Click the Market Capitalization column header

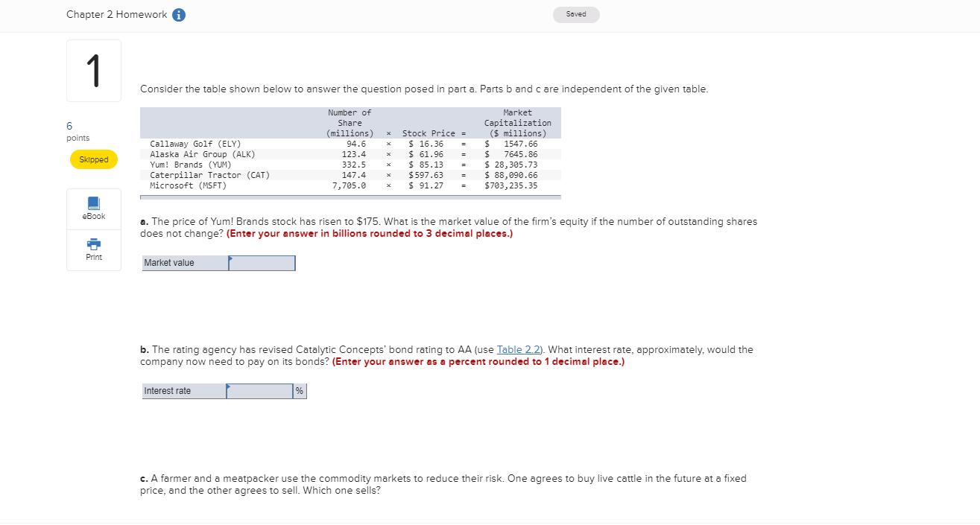[x=518, y=123]
